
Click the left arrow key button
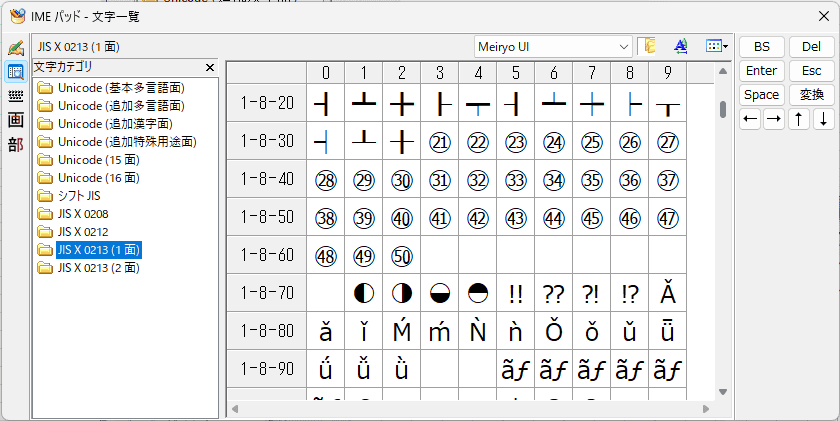coord(750,119)
